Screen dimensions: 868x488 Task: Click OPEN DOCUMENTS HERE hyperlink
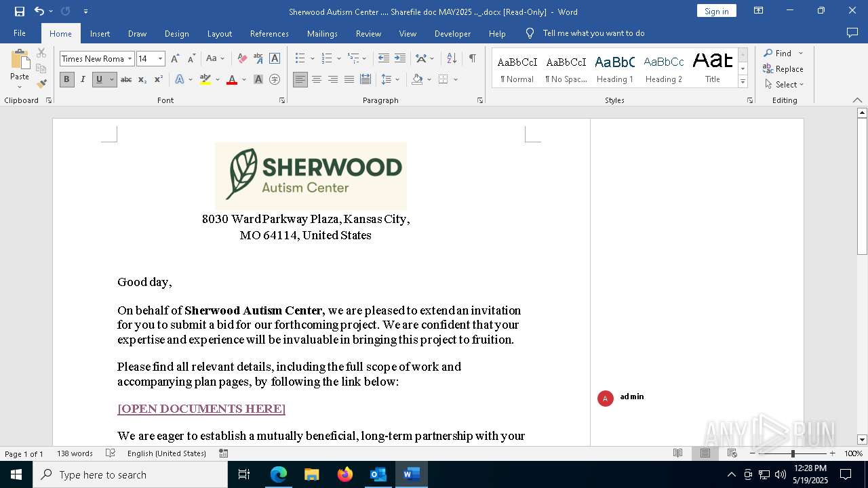click(x=201, y=409)
